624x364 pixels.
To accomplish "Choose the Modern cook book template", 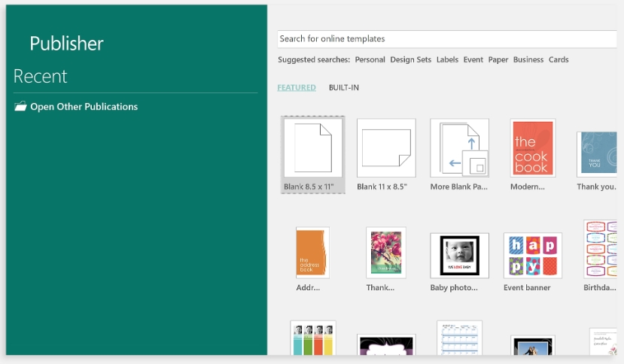I will click(533, 148).
